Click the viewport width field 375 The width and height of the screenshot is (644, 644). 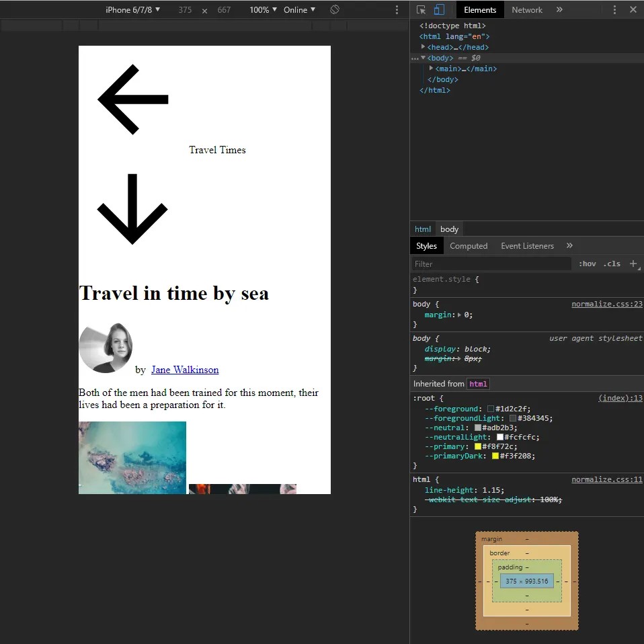coord(185,10)
